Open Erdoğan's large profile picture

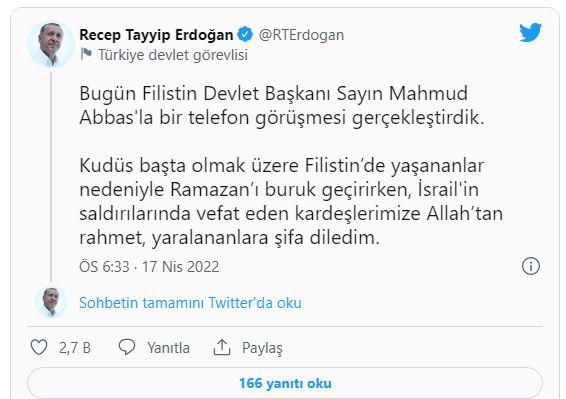coord(51,44)
